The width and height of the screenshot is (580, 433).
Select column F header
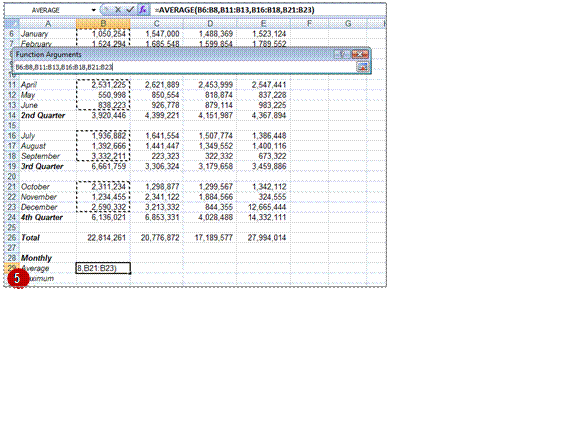[309, 24]
